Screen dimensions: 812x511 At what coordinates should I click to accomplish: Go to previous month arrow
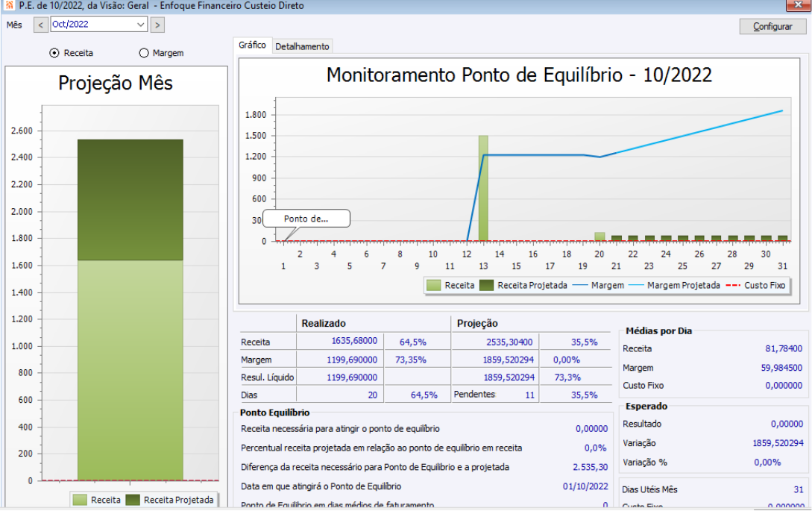(x=41, y=25)
